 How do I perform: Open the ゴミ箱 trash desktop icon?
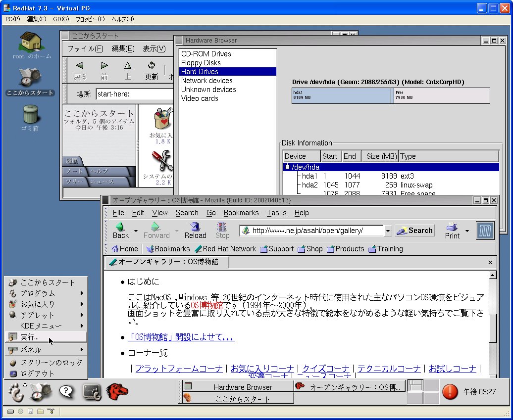(30, 114)
